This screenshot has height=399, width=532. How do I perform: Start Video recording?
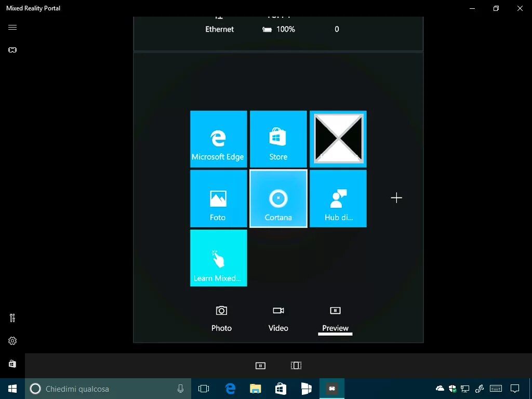(x=278, y=319)
